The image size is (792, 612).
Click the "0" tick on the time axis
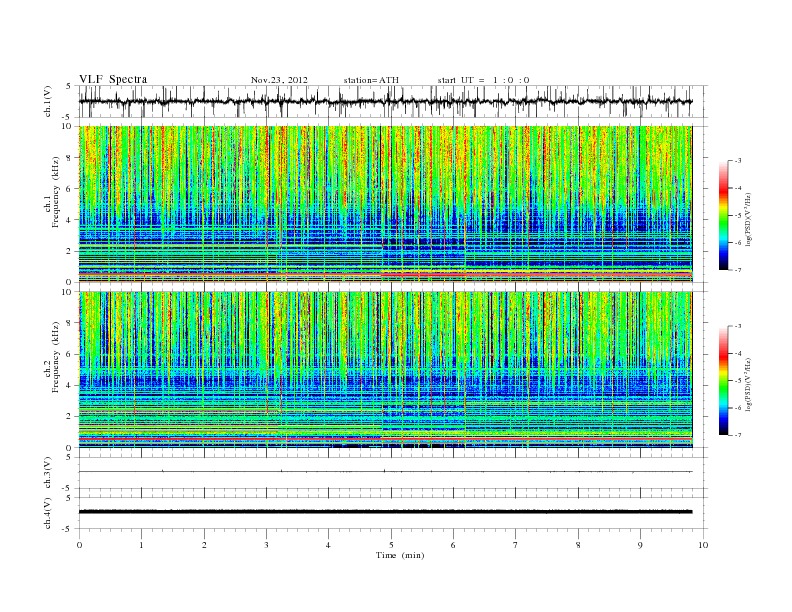79,545
